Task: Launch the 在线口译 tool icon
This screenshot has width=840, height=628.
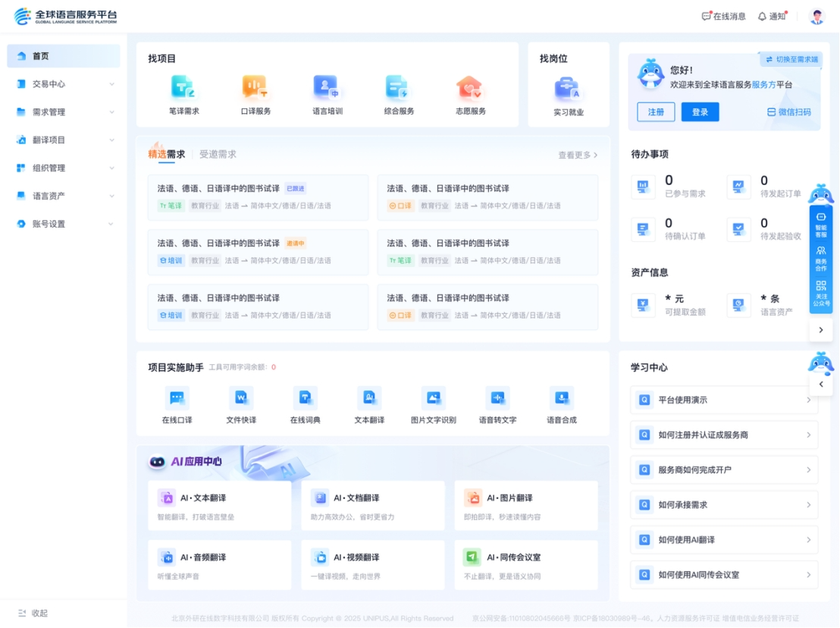Action: 177,398
